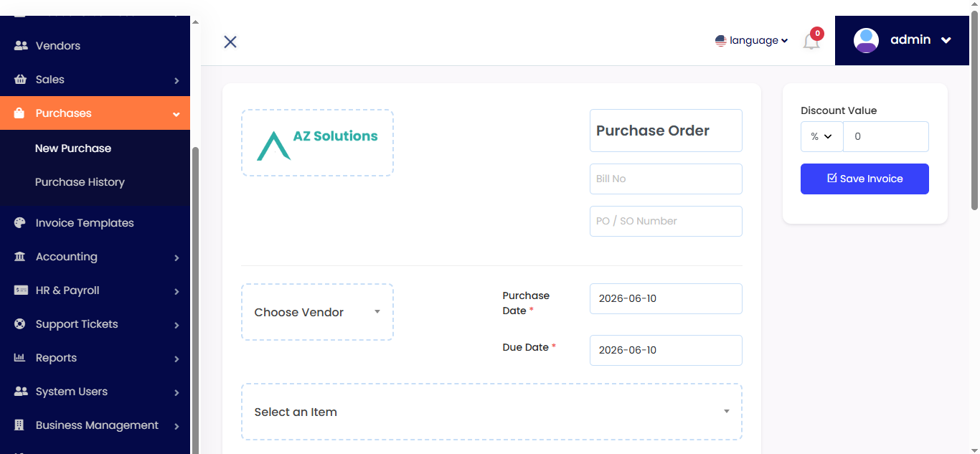The height and width of the screenshot is (454, 980).
Task: Click the Support Tickets lifebuoy icon
Action: [20, 324]
